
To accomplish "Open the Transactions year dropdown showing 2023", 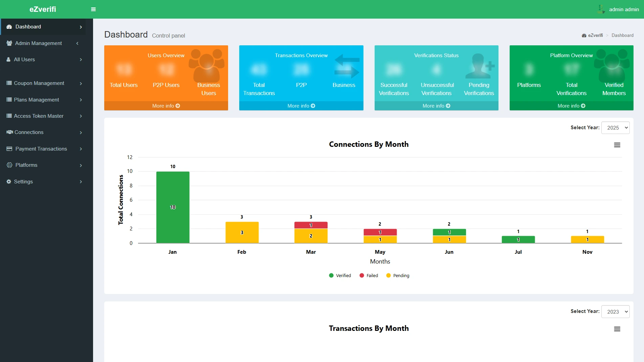I will pyautogui.click(x=615, y=312).
